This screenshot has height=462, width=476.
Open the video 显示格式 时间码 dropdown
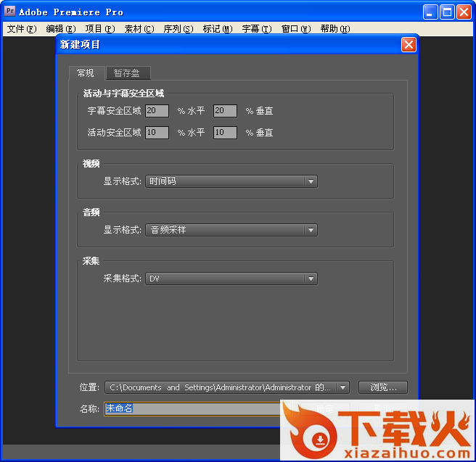click(231, 181)
